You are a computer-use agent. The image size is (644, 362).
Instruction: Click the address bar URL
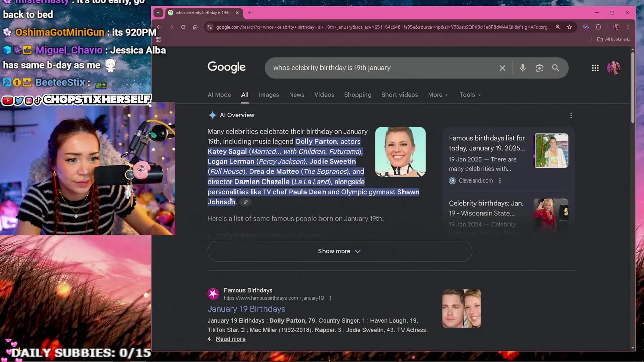[x=383, y=27]
